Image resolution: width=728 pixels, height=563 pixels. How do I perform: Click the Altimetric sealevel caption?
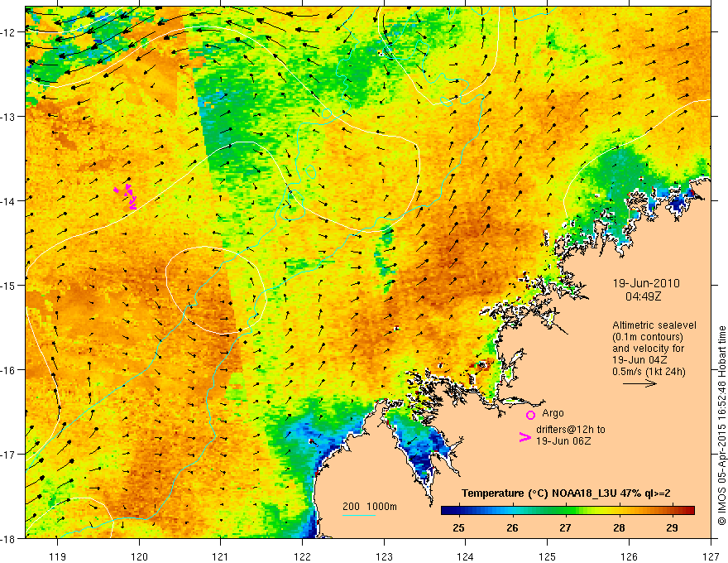tap(654, 325)
